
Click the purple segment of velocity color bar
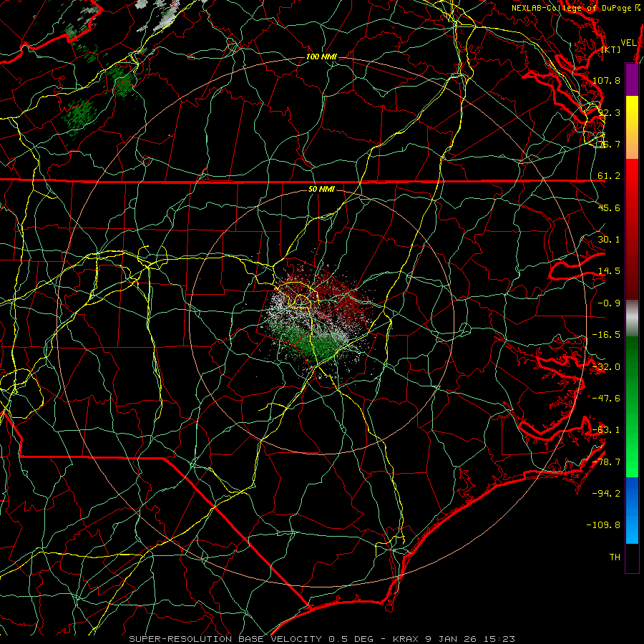point(632,79)
